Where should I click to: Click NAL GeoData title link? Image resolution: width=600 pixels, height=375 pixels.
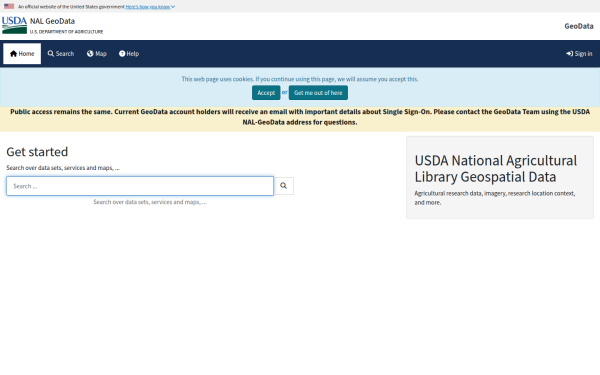(52, 21)
